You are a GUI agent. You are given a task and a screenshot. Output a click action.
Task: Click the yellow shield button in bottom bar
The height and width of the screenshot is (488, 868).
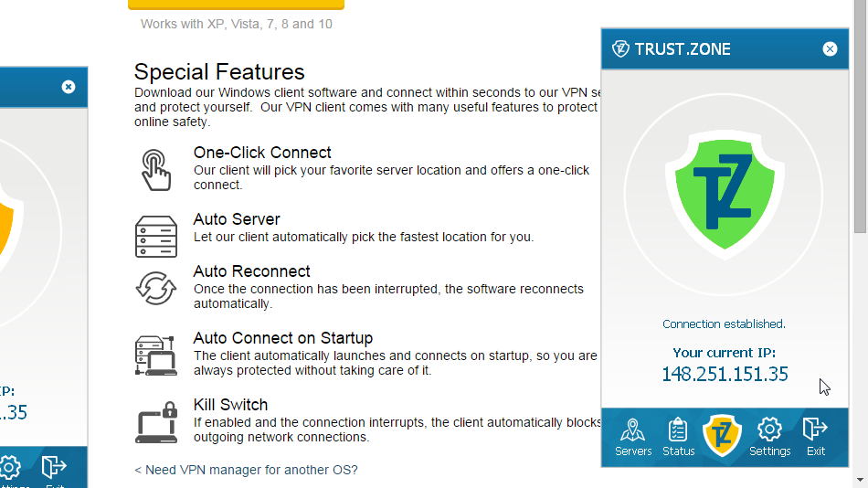(x=723, y=435)
